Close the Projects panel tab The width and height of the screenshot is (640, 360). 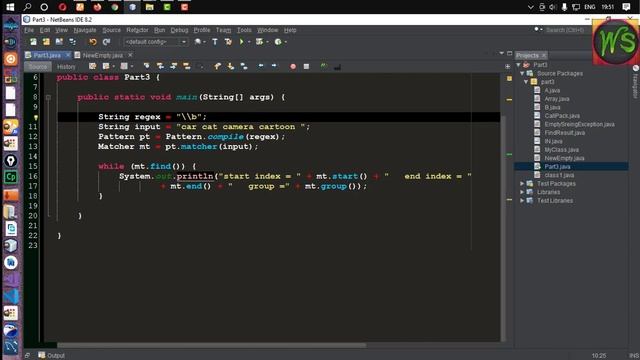(x=544, y=56)
